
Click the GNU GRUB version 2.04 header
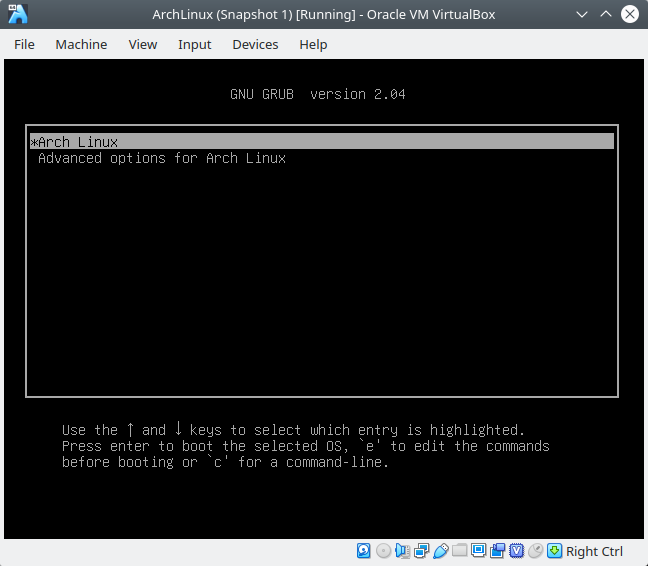317,94
